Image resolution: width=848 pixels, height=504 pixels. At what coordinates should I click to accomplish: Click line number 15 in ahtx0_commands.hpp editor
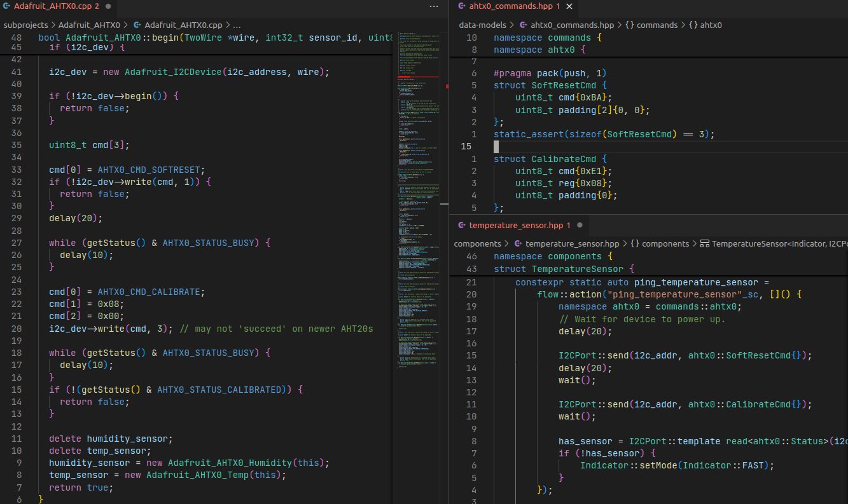[466, 147]
